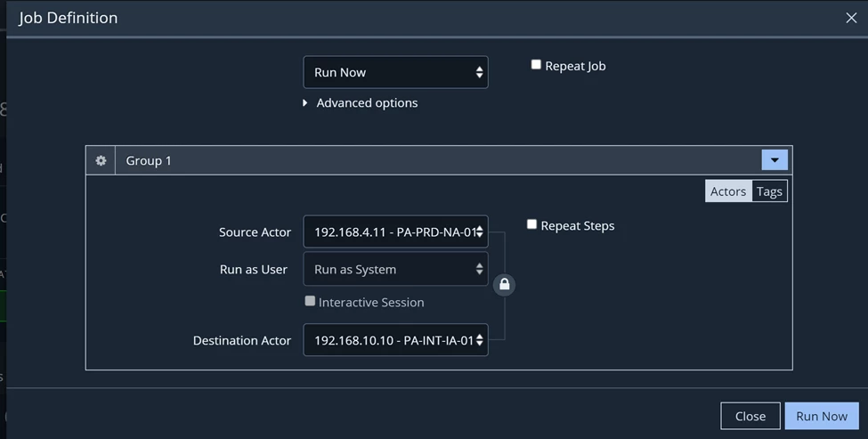Image resolution: width=868 pixels, height=439 pixels.
Task: Select the Actors tab
Action: click(728, 191)
